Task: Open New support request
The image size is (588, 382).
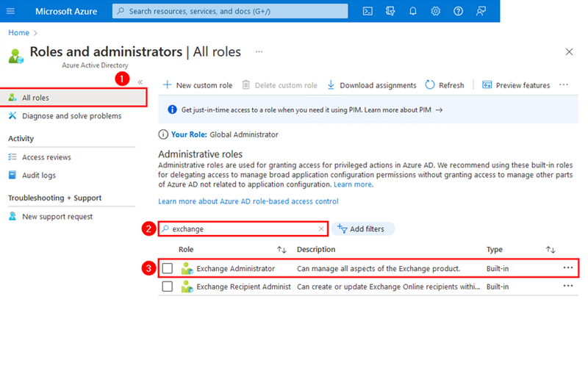Action: point(57,217)
